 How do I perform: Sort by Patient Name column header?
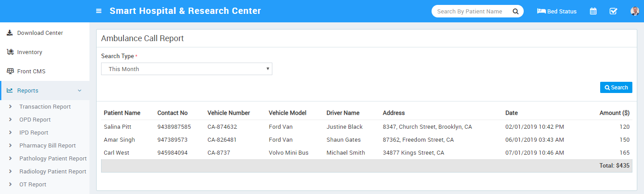pyautogui.click(x=122, y=113)
